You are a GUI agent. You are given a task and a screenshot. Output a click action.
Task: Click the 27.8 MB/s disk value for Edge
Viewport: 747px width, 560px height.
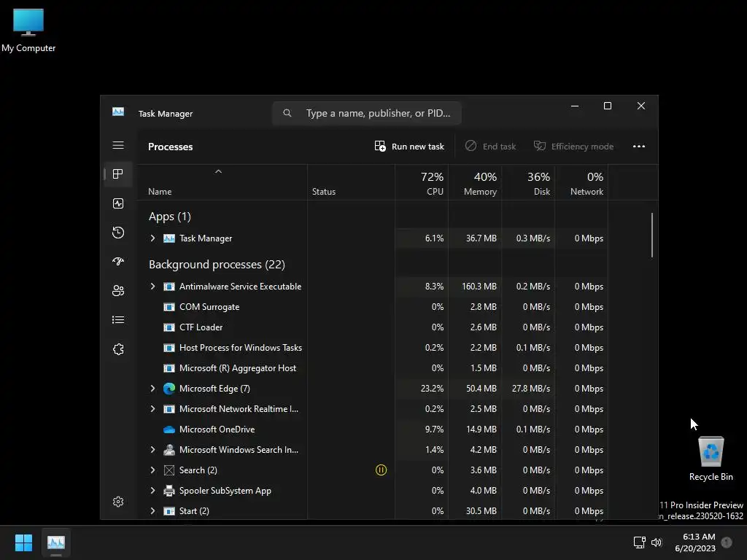tap(531, 389)
